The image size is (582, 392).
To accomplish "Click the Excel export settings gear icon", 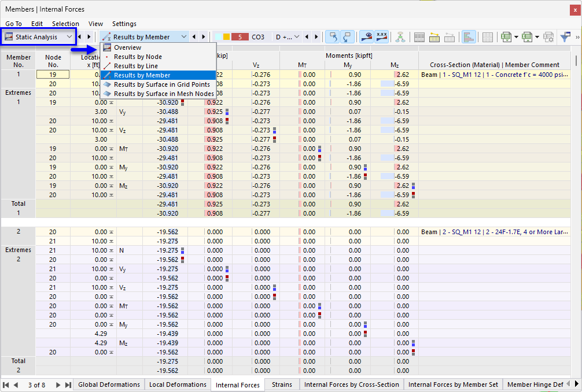I will click(x=548, y=37).
